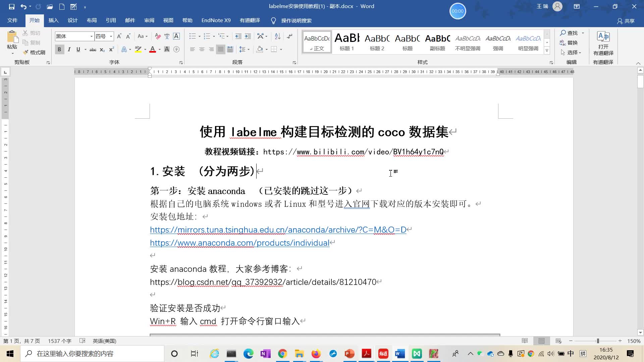The width and height of the screenshot is (644, 362).
Task: Click the superscript x² icon
Action: coord(111,49)
